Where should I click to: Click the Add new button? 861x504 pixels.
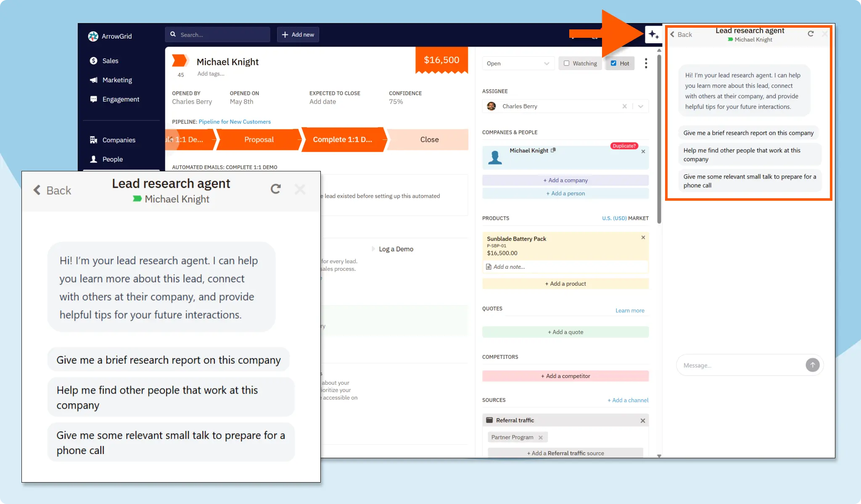click(298, 34)
